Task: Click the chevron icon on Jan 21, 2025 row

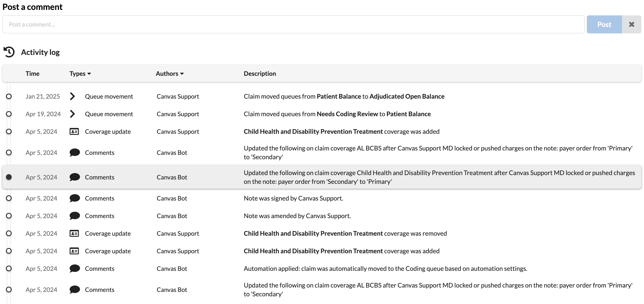Action: tap(72, 96)
